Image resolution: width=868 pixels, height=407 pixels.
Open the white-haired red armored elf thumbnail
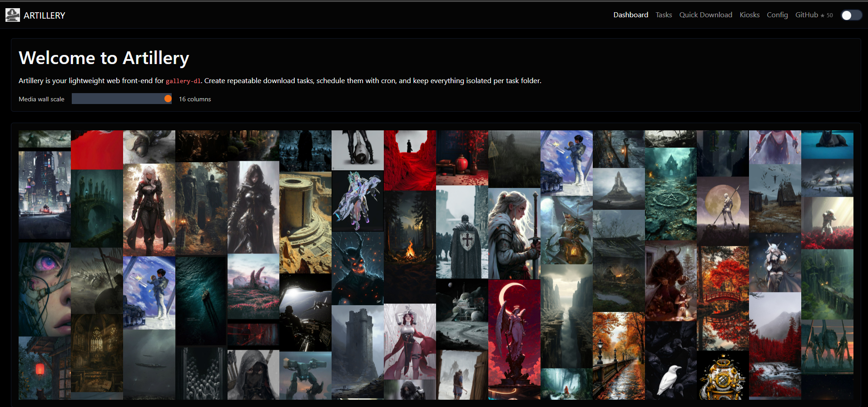point(149,210)
